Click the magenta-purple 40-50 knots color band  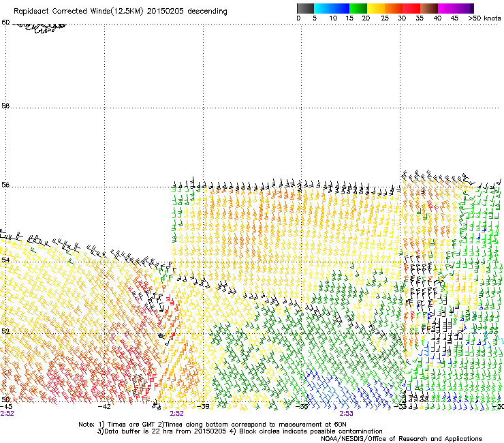(x=456, y=8)
